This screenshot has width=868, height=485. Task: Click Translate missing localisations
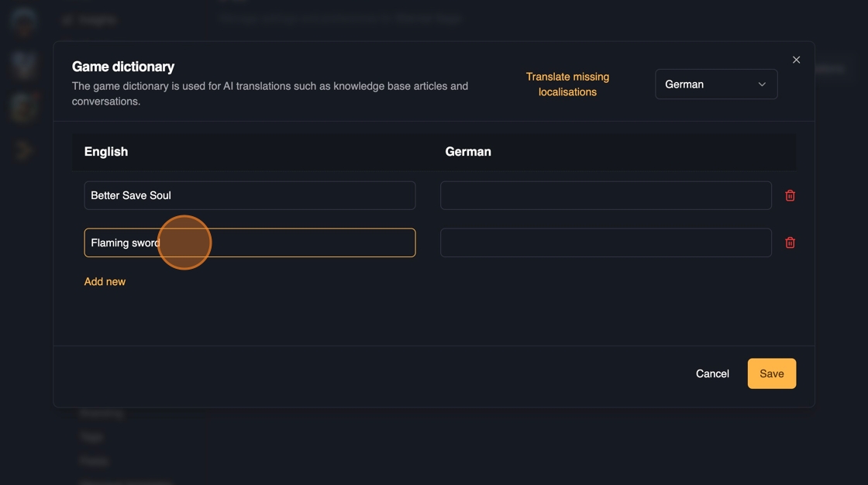coord(567,84)
